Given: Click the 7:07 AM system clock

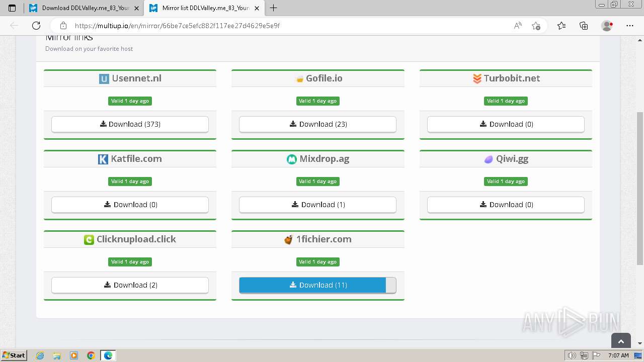Looking at the screenshot, I should point(618,355).
